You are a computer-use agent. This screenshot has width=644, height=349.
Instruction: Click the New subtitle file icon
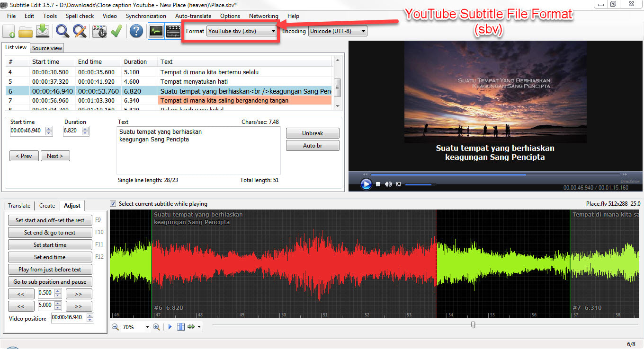pos(9,31)
